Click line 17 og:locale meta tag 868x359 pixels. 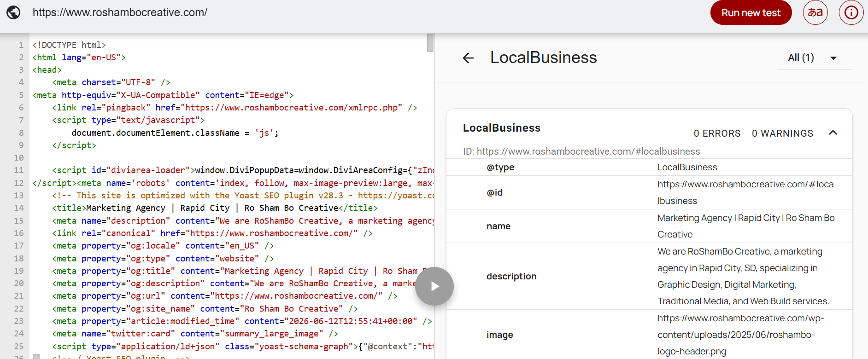(163, 246)
